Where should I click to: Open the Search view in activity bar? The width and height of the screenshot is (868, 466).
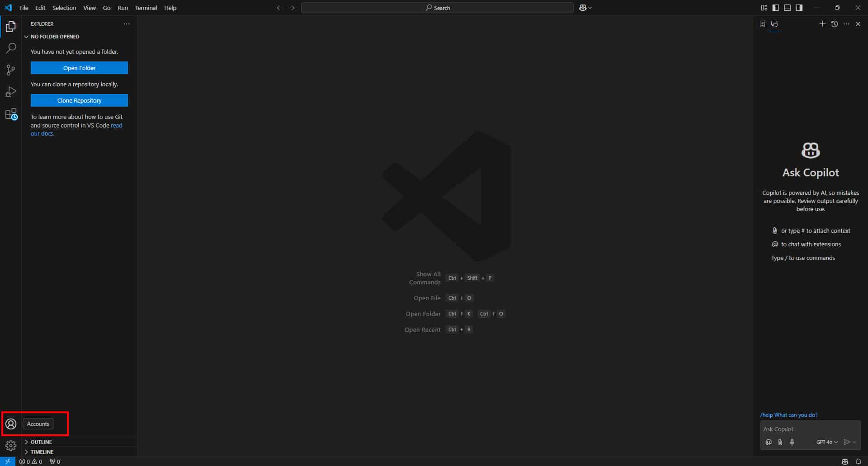click(x=11, y=48)
